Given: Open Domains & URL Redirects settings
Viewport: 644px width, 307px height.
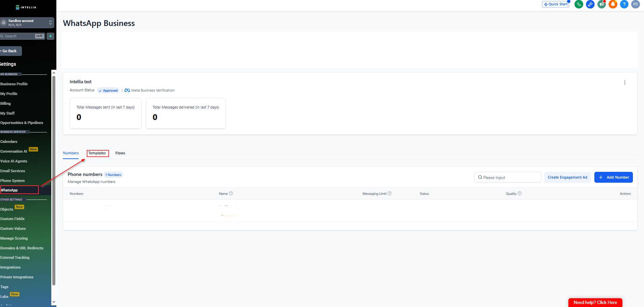Looking at the screenshot, I should pyautogui.click(x=22, y=248).
